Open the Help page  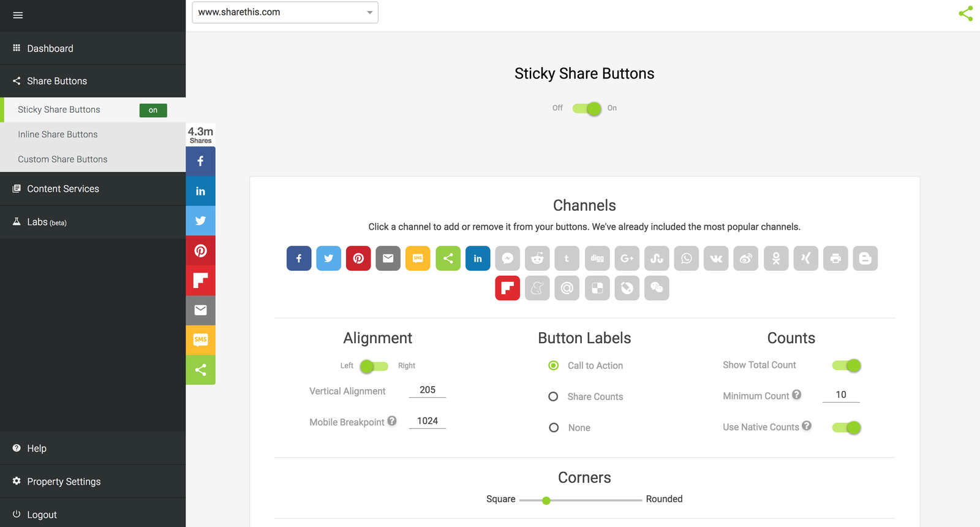(92, 449)
